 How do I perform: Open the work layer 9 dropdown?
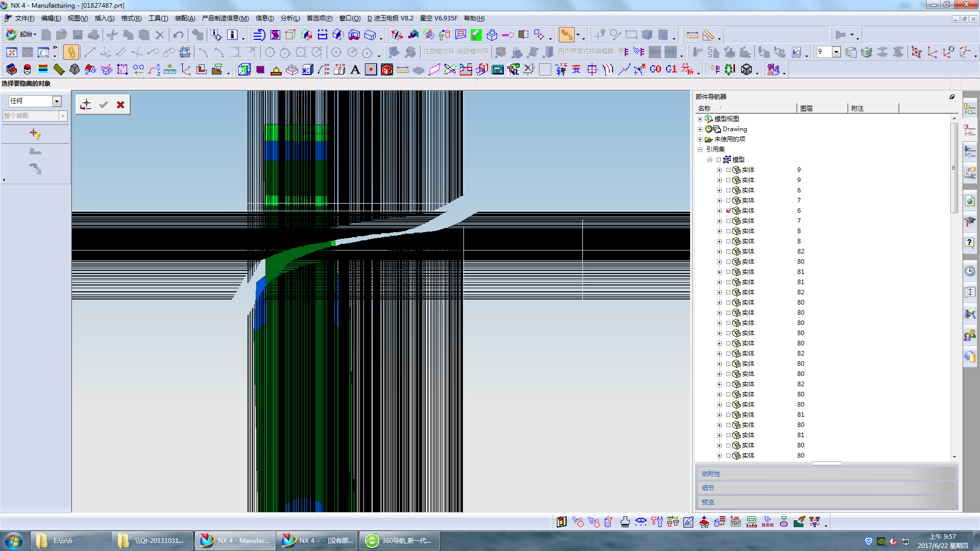tap(836, 52)
